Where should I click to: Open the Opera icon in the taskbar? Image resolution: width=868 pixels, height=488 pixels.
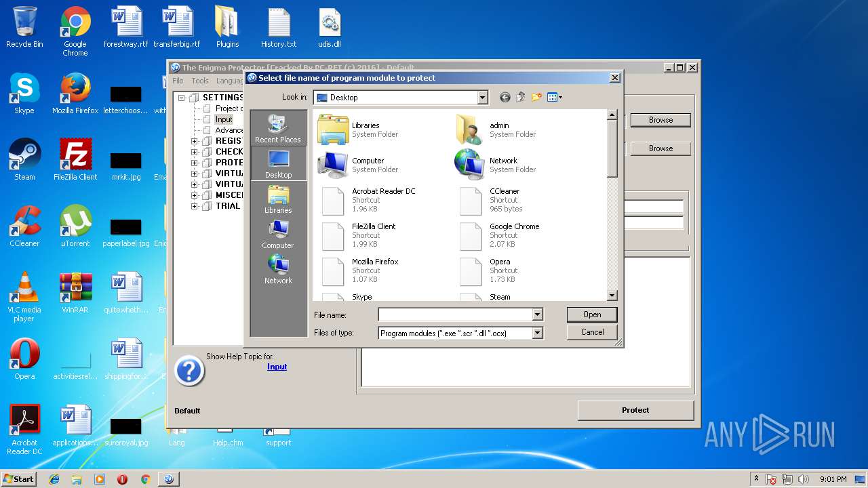click(x=122, y=479)
